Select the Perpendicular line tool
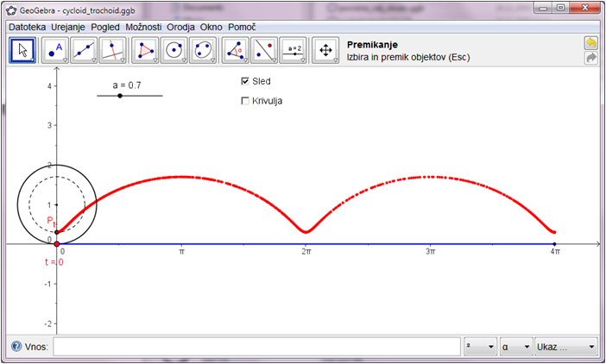 coord(112,50)
